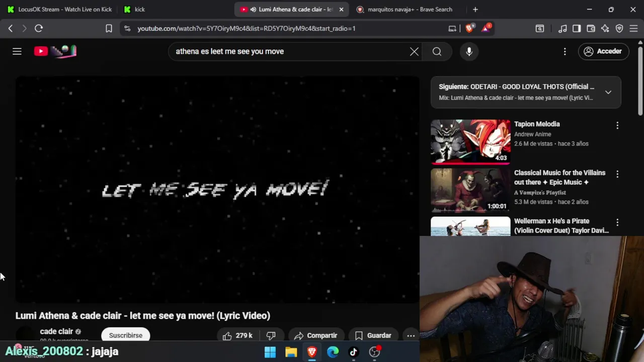Close the Lumi Athena YouTube tab
This screenshot has height=362, width=644.
point(341,9)
